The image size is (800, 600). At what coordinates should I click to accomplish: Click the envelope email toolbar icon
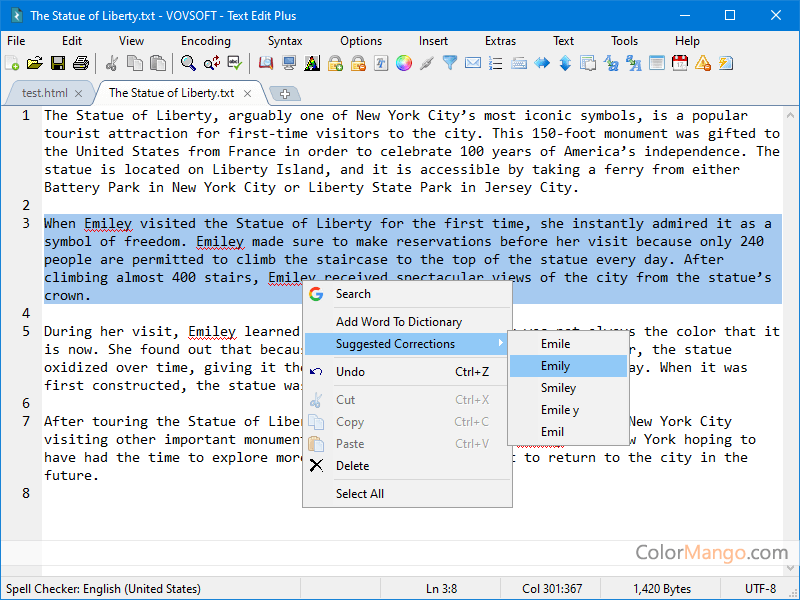pos(473,63)
